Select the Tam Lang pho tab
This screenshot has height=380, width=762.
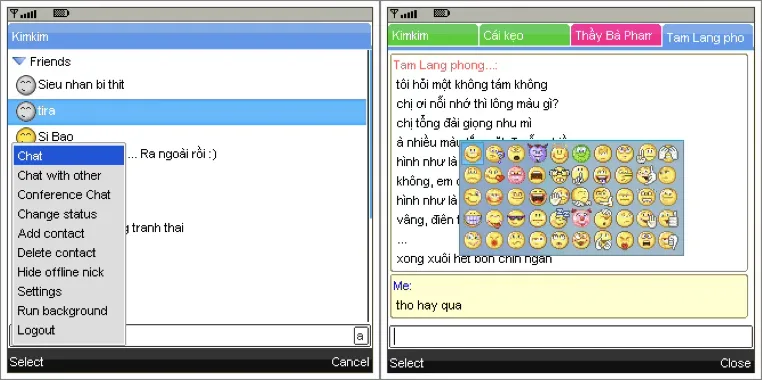click(707, 37)
